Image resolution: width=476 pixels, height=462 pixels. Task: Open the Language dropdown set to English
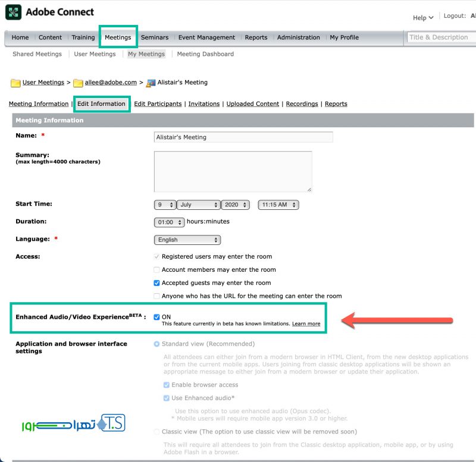point(187,240)
